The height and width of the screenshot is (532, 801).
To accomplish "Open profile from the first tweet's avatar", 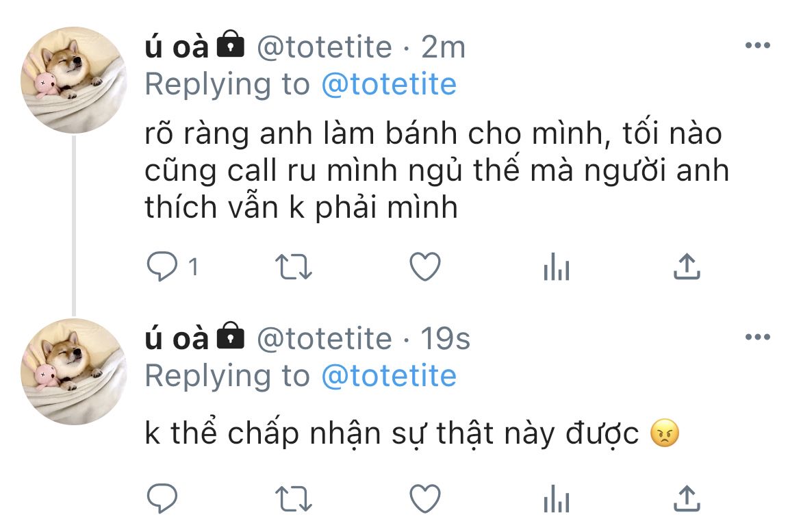I will point(73,79).
